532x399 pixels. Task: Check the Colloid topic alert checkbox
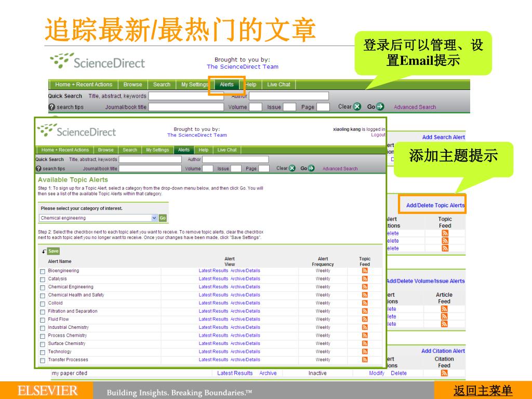point(43,304)
